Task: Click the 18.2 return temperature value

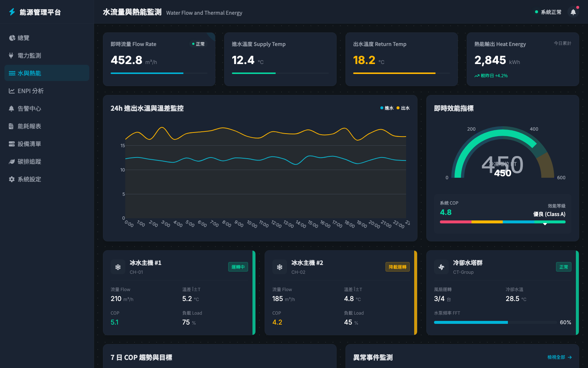Action: 364,60
